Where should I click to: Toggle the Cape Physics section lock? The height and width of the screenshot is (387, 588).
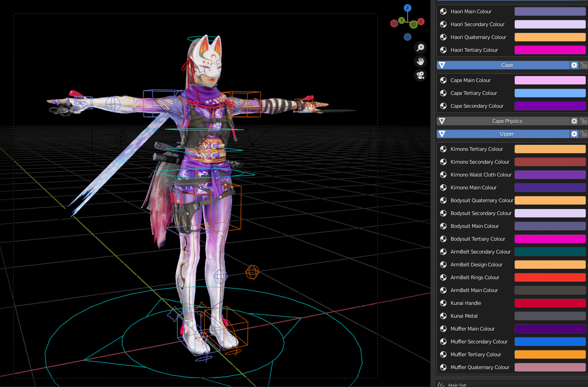(583, 121)
